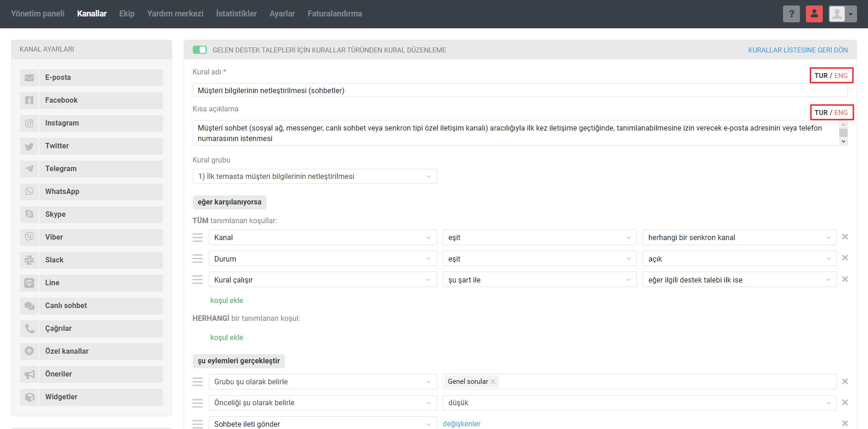868x429 pixels.
Task: Click the Kural adı text field
Action: [x=520, y=90]
